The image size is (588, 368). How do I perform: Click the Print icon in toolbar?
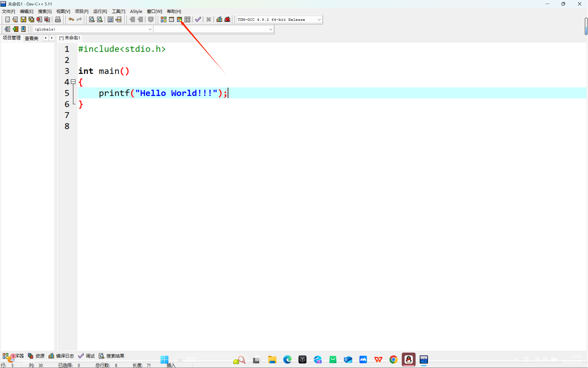coord(58,20)
